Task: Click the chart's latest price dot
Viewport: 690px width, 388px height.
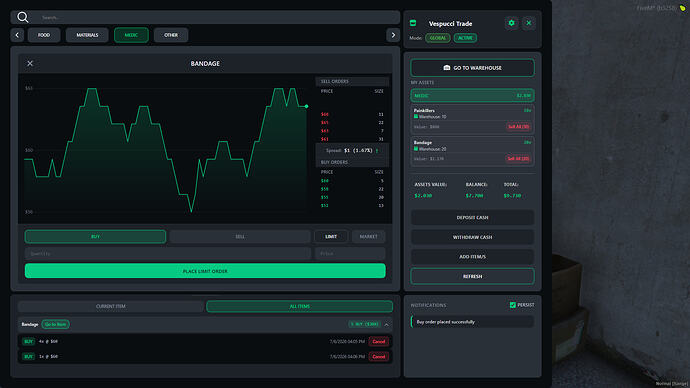Action: [306, 106]
